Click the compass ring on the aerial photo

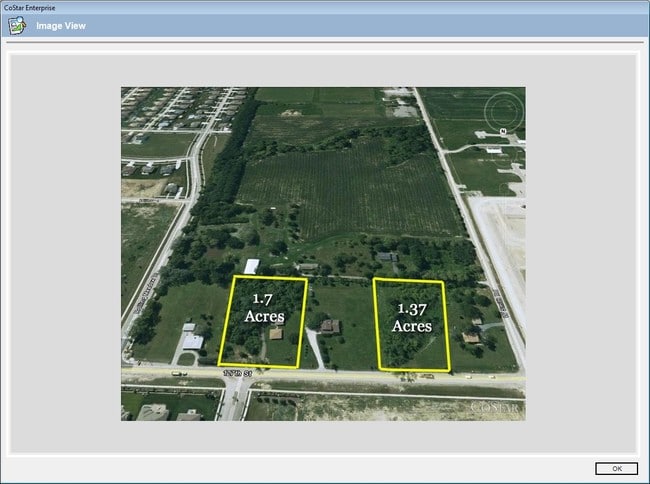(504, 111)
